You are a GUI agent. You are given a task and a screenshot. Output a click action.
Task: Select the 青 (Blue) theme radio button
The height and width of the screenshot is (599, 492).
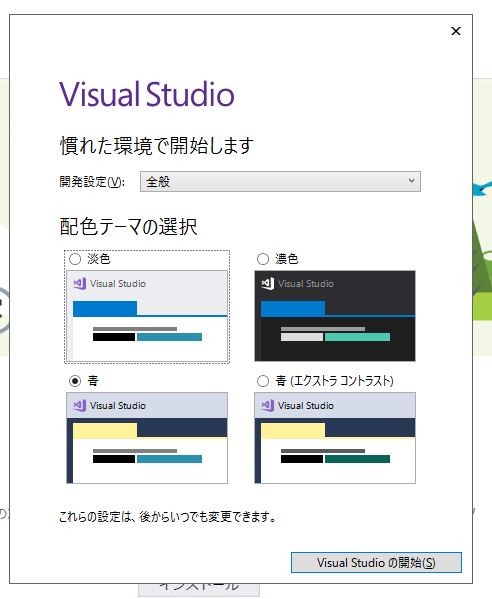pos(75,381)
